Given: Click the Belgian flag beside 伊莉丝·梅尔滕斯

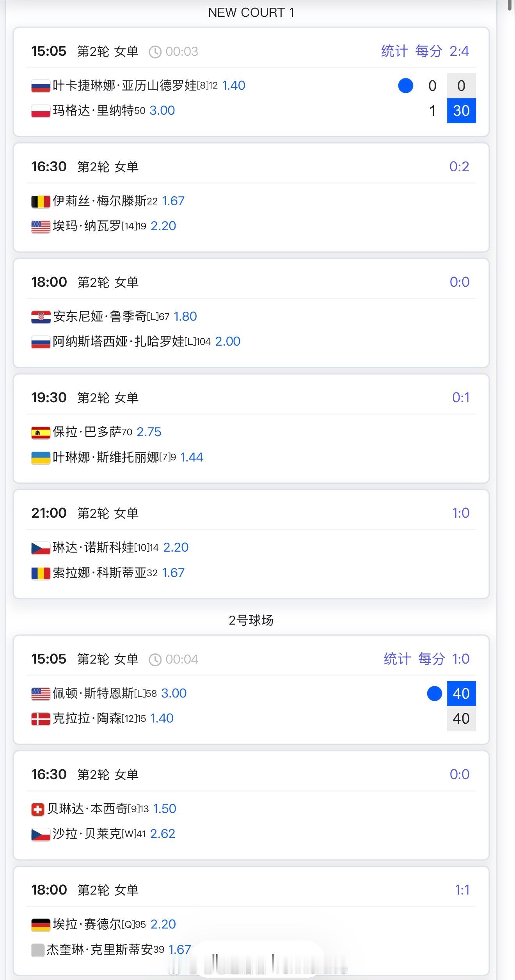Looking at the screenshot, I should coord(41,201).
